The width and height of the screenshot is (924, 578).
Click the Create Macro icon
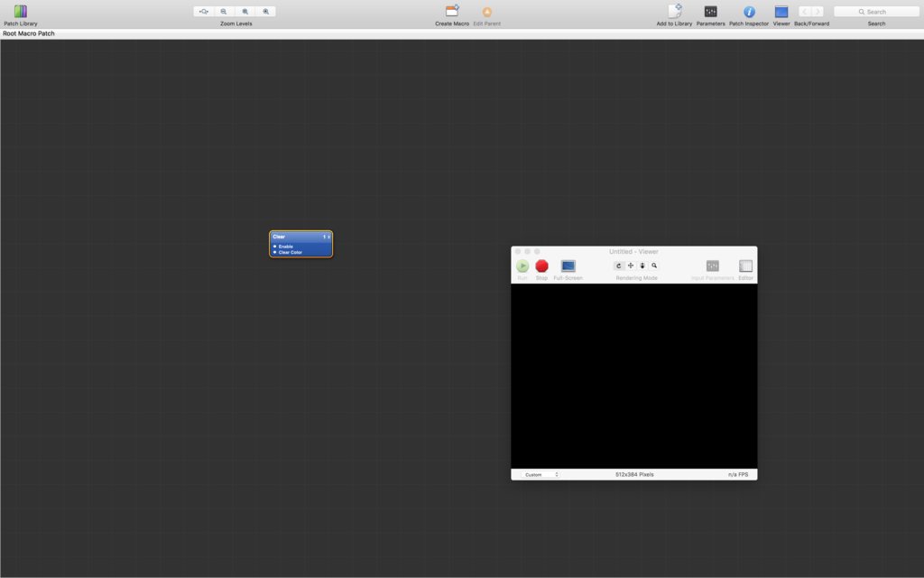(452, 11)
